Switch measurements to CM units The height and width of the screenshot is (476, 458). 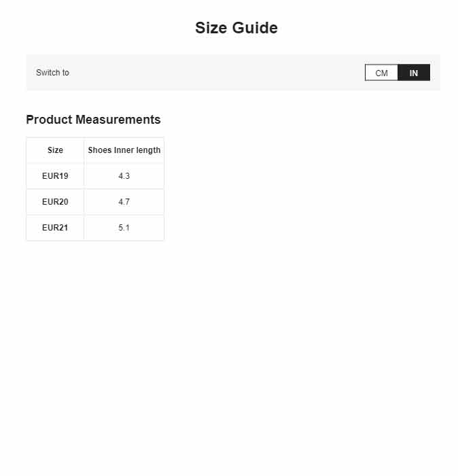381,73
